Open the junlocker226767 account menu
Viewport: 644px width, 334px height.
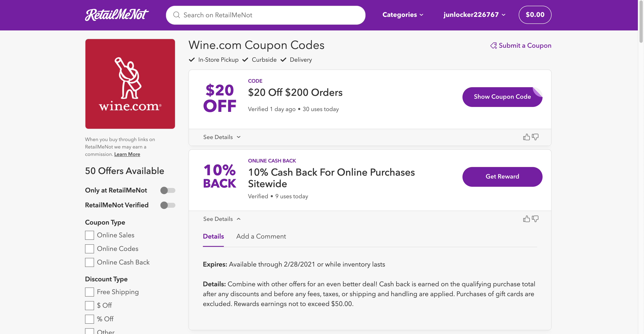(x=474, y=15)
